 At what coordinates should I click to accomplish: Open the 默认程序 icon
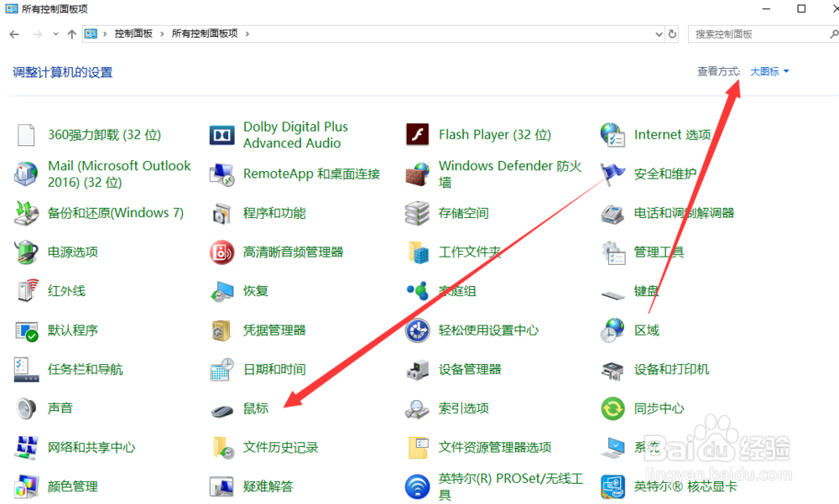[26, 331]
